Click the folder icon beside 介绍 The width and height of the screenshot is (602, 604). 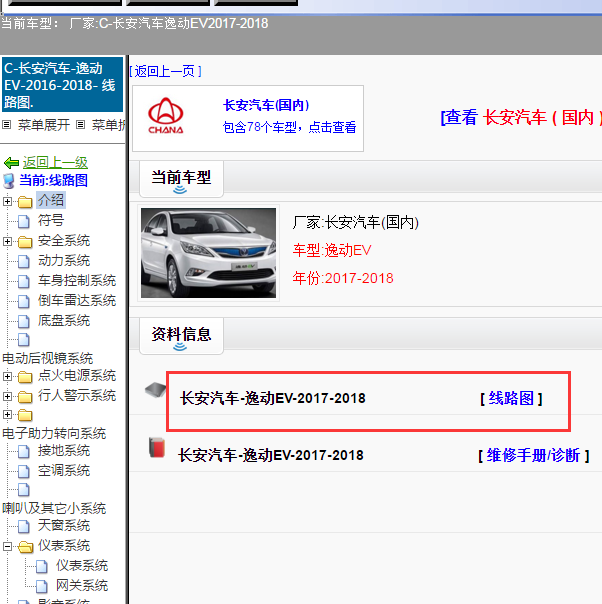pos(25,201)
